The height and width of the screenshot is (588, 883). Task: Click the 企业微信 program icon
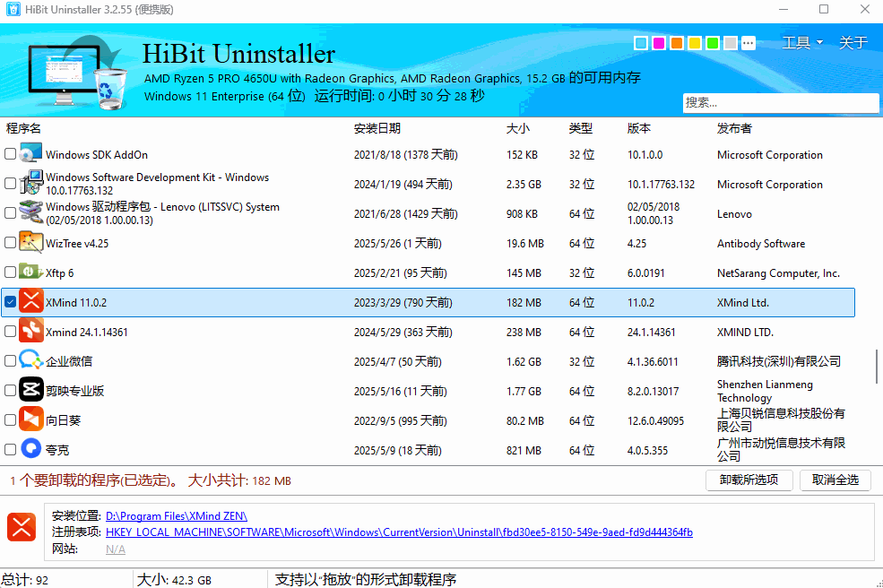pos(31,360)
